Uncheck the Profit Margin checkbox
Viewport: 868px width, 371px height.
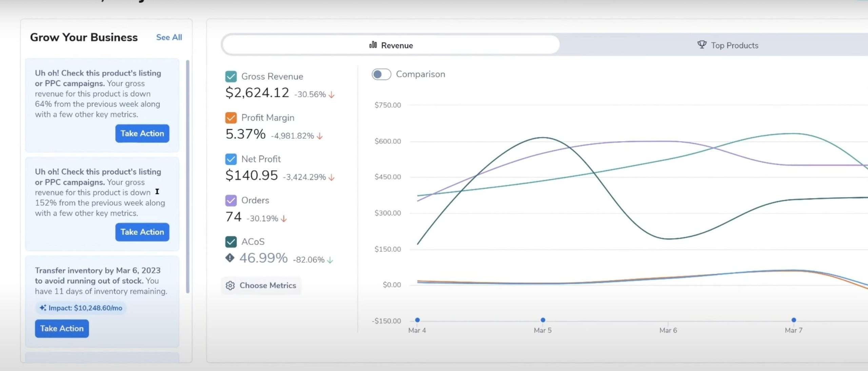(x=231, y=118)
